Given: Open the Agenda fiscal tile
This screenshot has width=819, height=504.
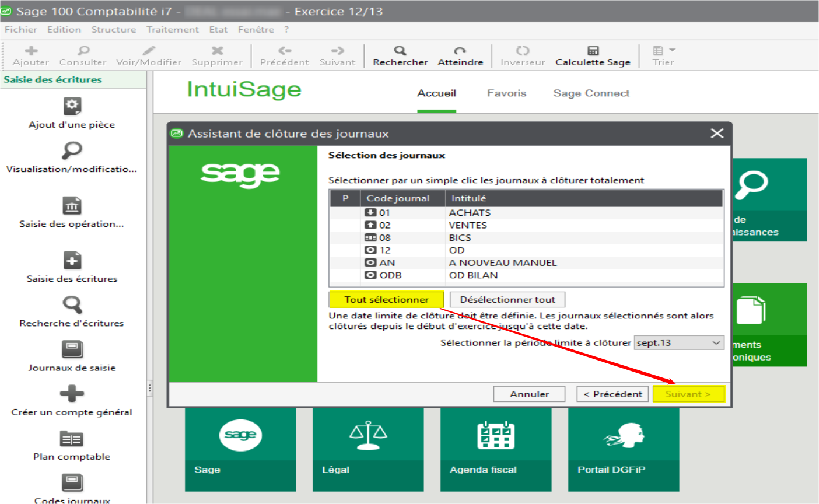Looking at the screenshot, I should [x=495, y=449].
